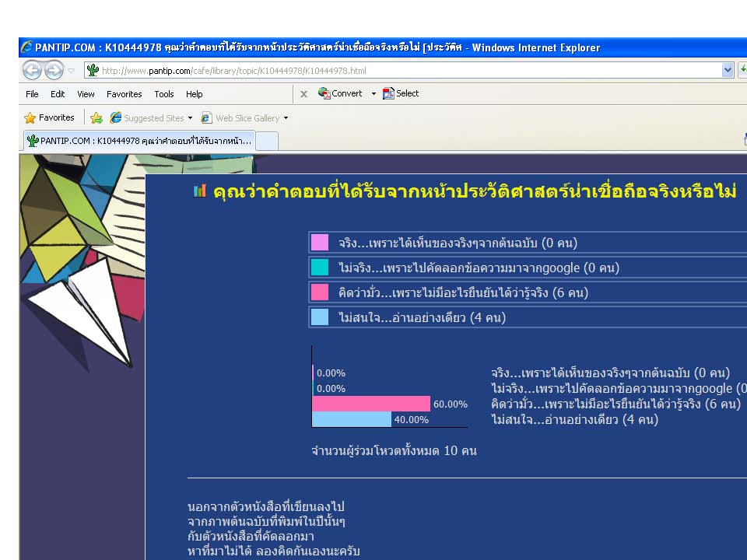Image resolution: width=747 pixels, height=560 pixels.
Task: Click the post line starting 'นอกจากตัวหนังสือ'
Action: pyautogui.click(x=266, y=506)
